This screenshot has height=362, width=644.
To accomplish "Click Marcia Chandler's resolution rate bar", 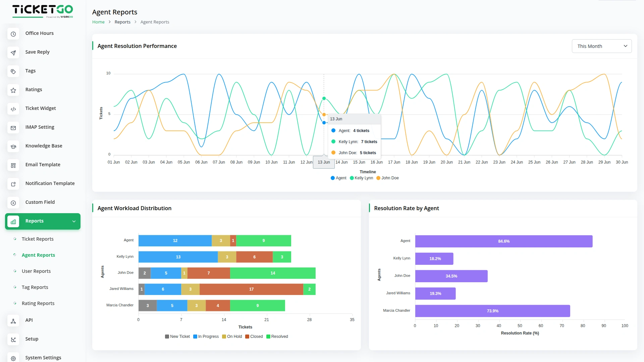I will [x=492, y=311].
